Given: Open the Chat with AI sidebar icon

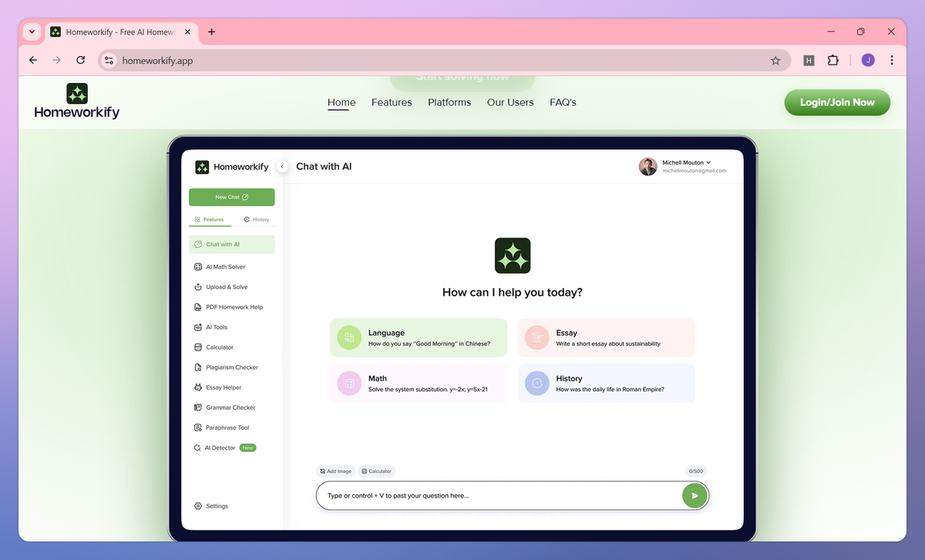Looking at the screenshot, I should [198, 244].
